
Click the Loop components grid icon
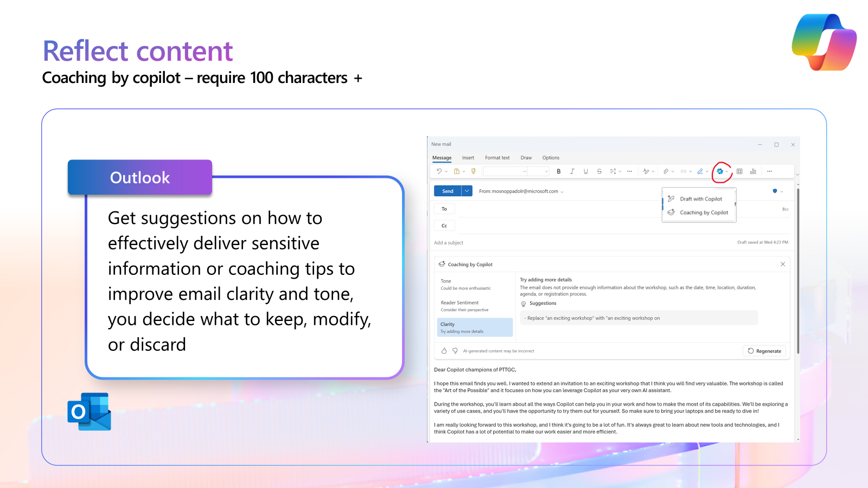click(739, 171)
